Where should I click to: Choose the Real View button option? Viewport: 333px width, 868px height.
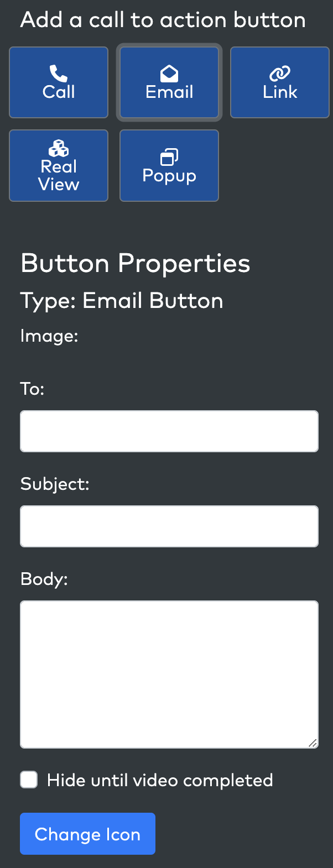tap(59, 165)
